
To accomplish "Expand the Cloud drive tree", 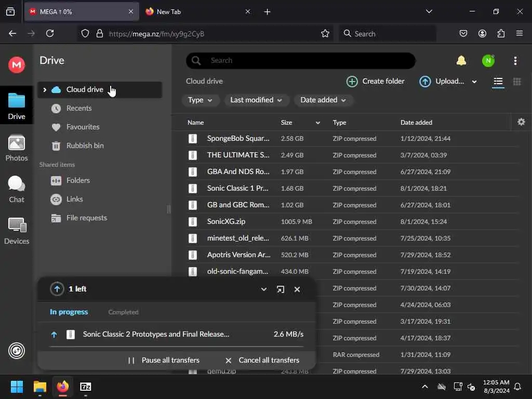I will pyautogui.click(x=45, y=89).
